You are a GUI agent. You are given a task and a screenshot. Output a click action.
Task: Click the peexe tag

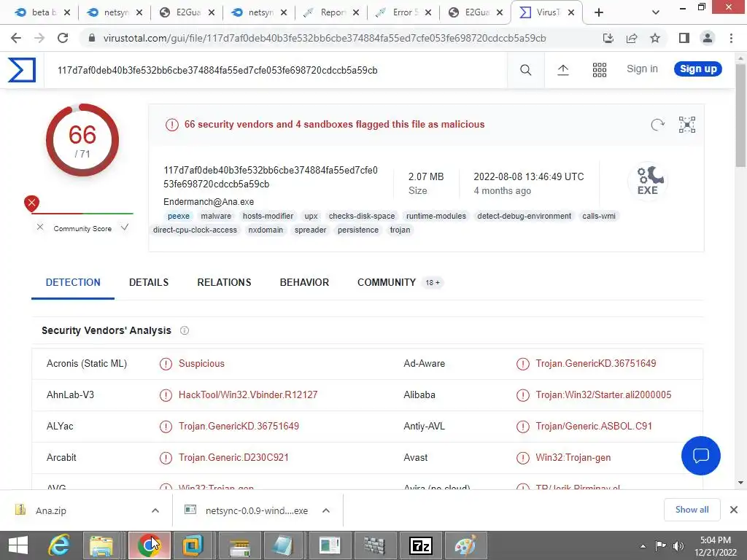(178, 216)
